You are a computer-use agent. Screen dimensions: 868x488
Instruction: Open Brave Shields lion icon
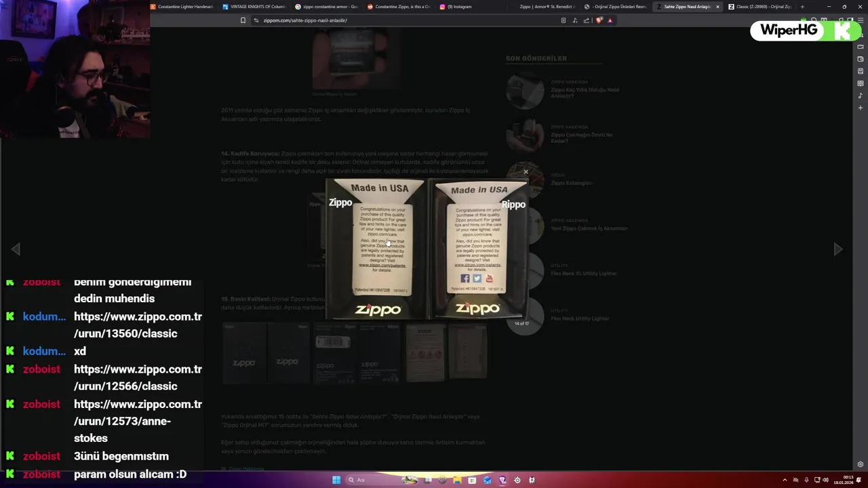[x=599, y=20]
